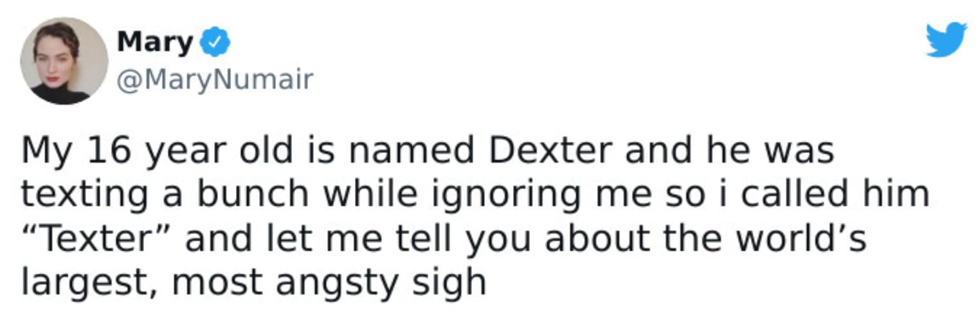Click the quoted word "Texter"
The image size is (980, 315).
click(100, 237)
